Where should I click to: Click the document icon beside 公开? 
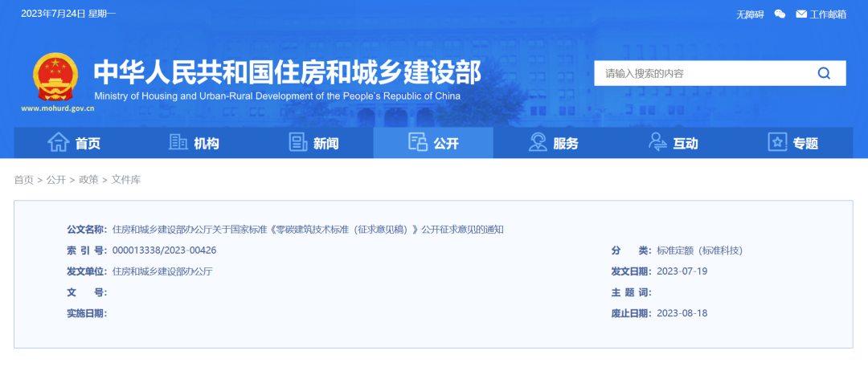tap(417, 143)
